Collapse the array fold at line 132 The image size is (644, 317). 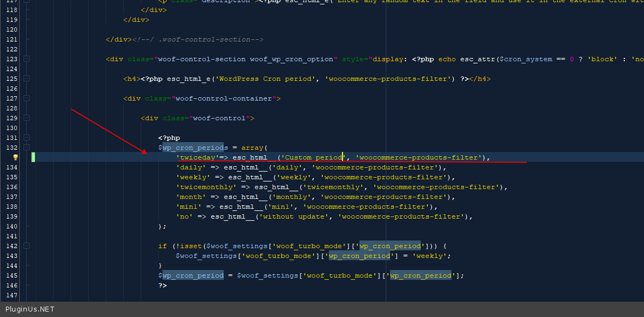pyautogui.click(x=26, y=148)
